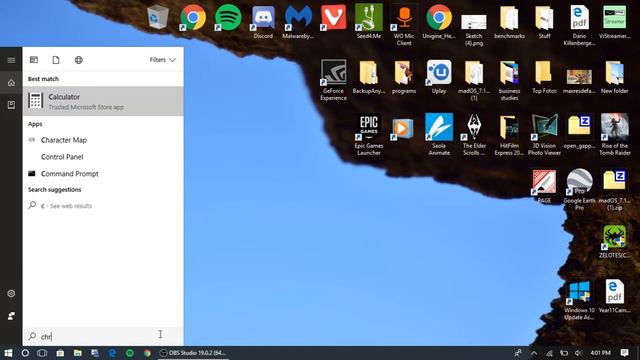The height and width of the screenshot is (360, 640).
Task: Open File Explorer from the taskbar
Action: [78, 353]
